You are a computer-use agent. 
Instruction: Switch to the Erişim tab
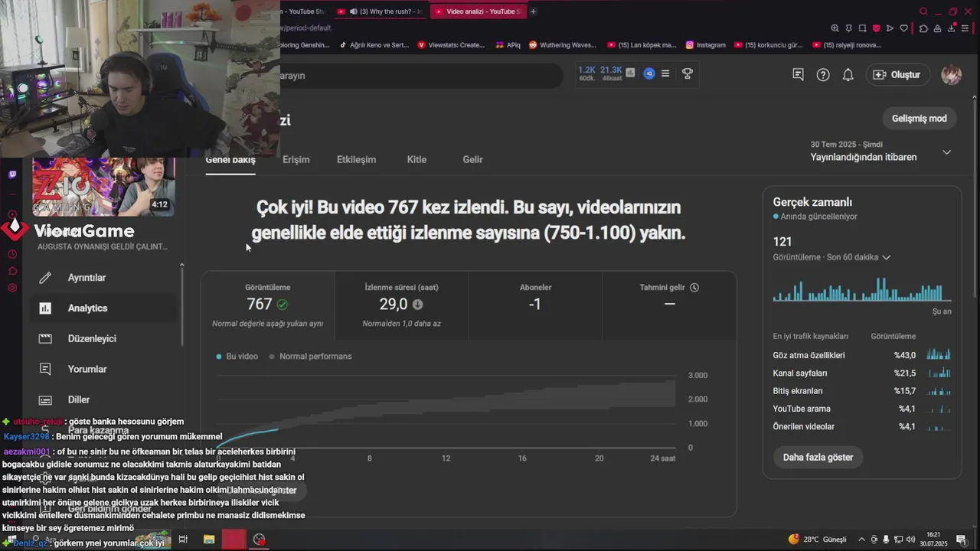(296, 159)
